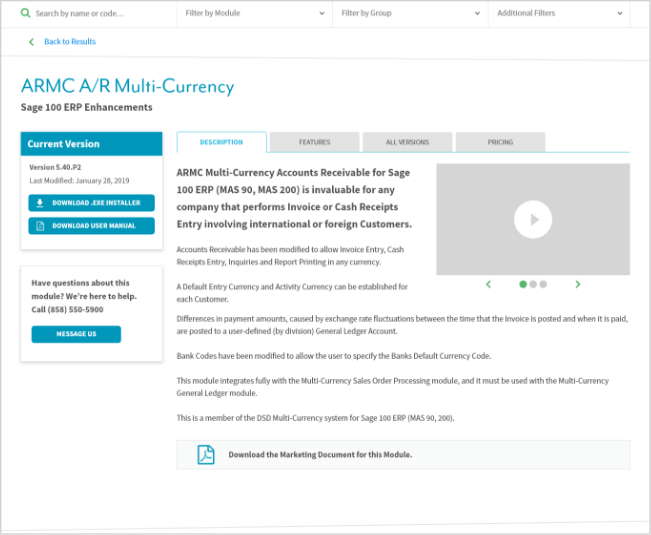Image resolution: width=651 pixels, height=535 pixels.
Task: Download the .EXE installer
Action: point(91,203)
